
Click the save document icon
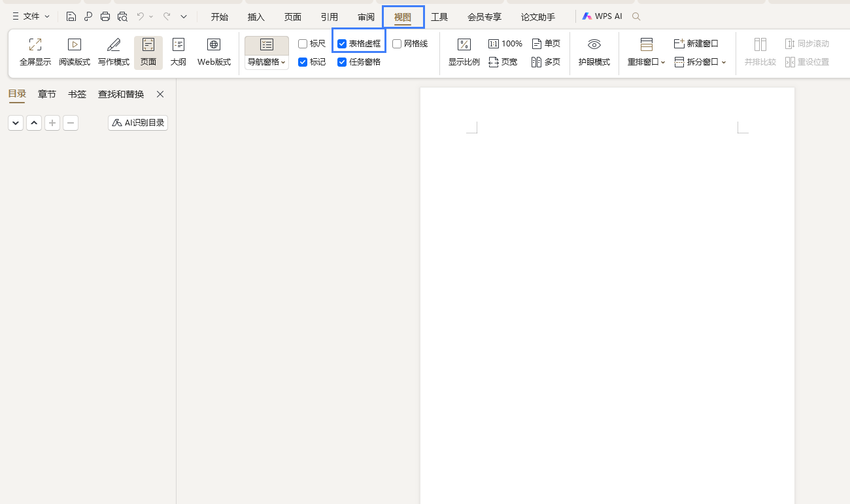coord(71,16)
